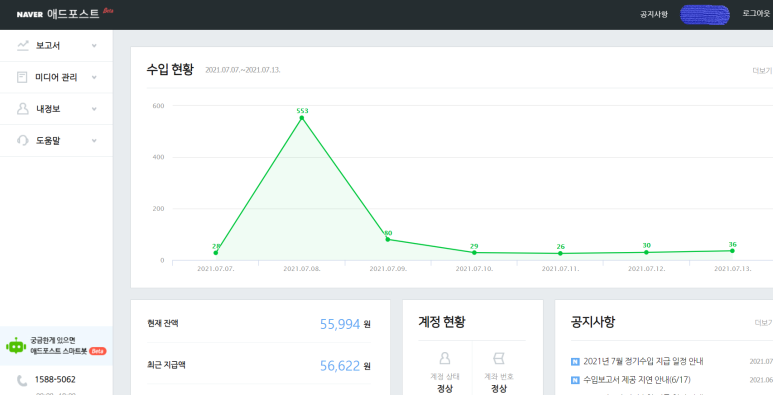Click the 계좌 번호 icon

click(499, 358)
